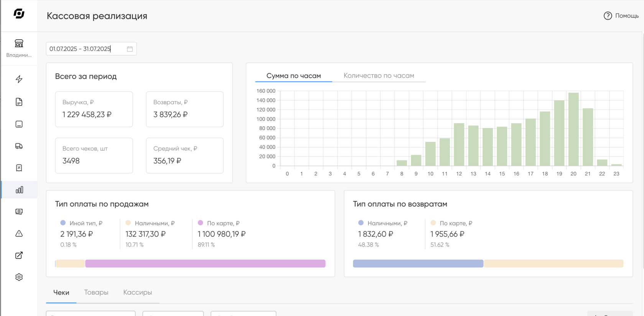Click the logo icon at top left

click(19, 14)
